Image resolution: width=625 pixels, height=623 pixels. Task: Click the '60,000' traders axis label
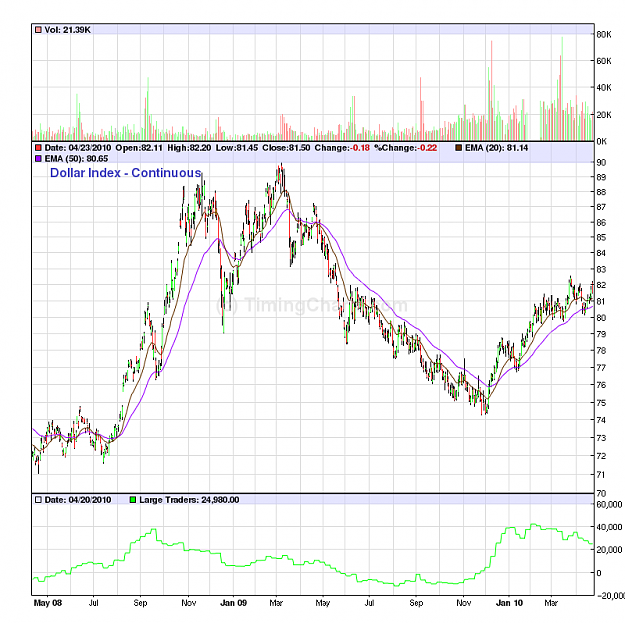pos(609,505)
